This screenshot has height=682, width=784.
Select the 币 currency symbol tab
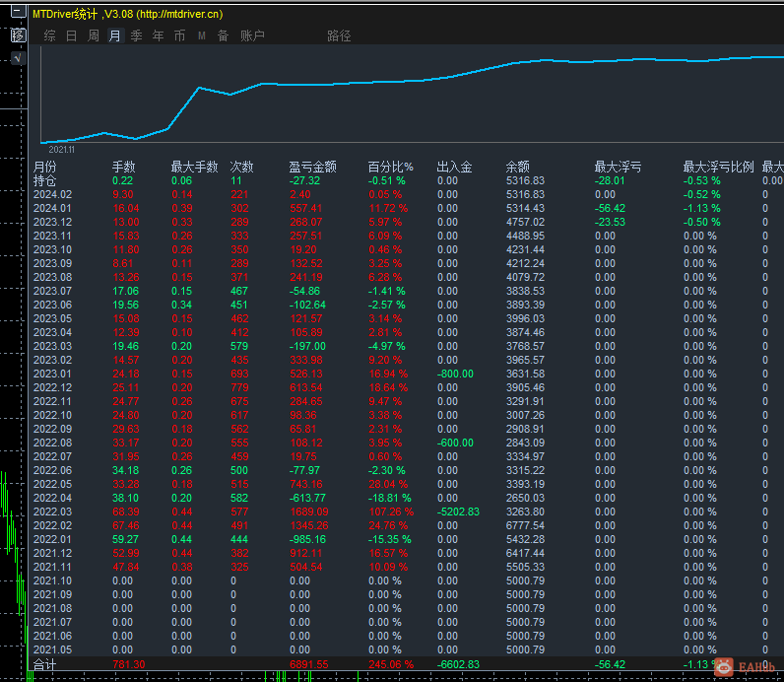(x=179, y=35)
